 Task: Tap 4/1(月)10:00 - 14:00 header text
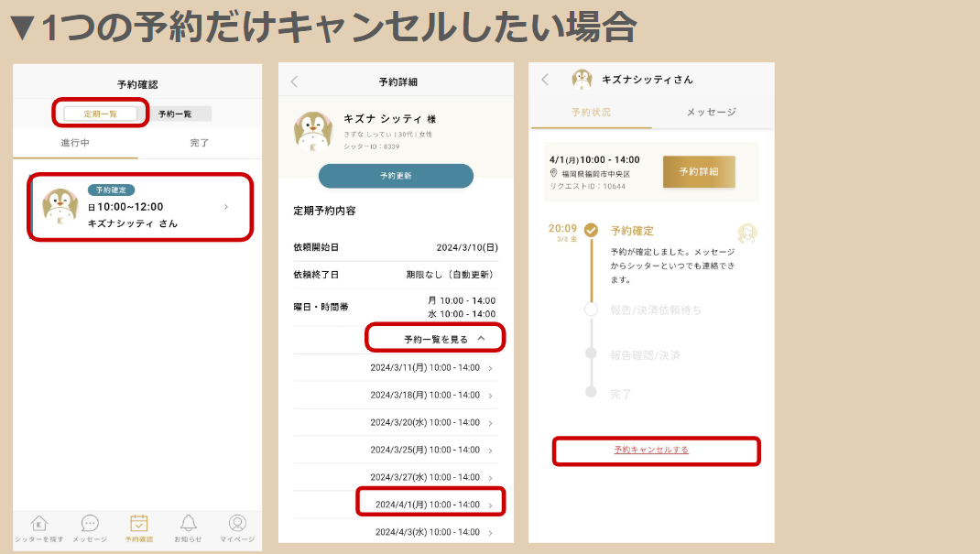[x=594, y=160]
